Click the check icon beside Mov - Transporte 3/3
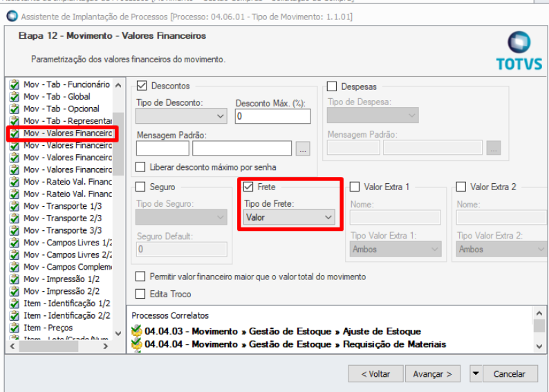549x392 pixels. tap(15, 231)
